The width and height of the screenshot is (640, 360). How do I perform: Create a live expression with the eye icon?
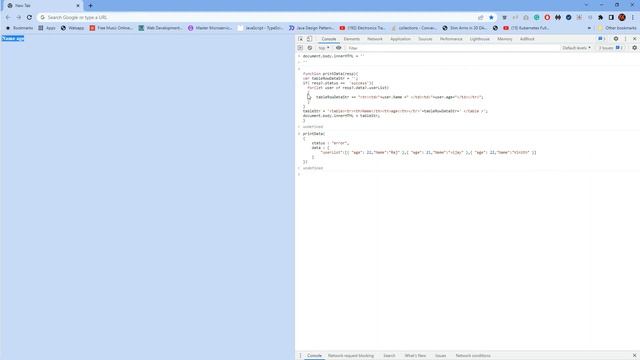coord(338,48)
